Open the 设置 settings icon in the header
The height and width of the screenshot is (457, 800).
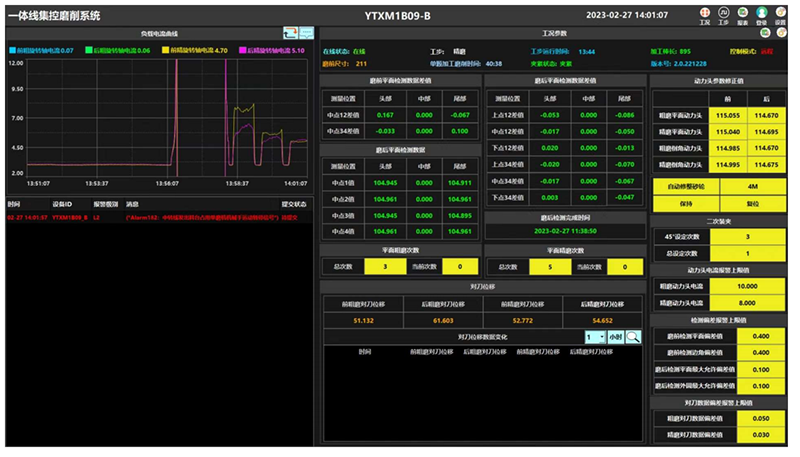click(x=780, y=14)
